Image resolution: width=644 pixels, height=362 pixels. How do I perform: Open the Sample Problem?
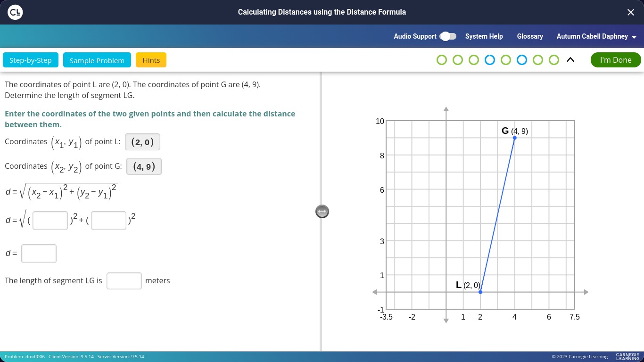coord(97,60)
